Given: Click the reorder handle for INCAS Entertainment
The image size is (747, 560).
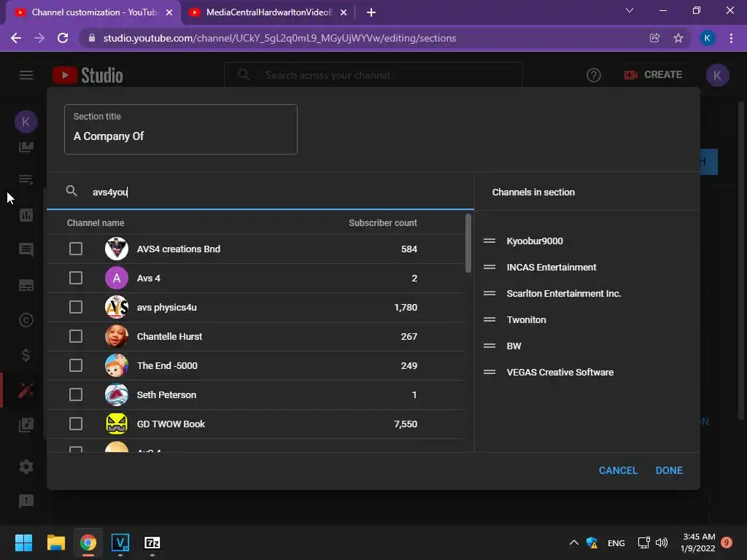Looking at the screenshot, I should point(489,267).
